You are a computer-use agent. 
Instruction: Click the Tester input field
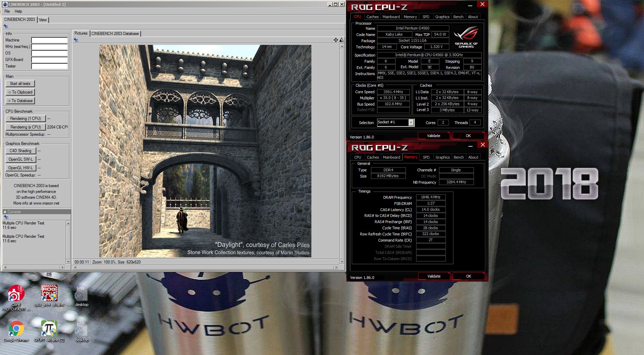click(50, 66)
